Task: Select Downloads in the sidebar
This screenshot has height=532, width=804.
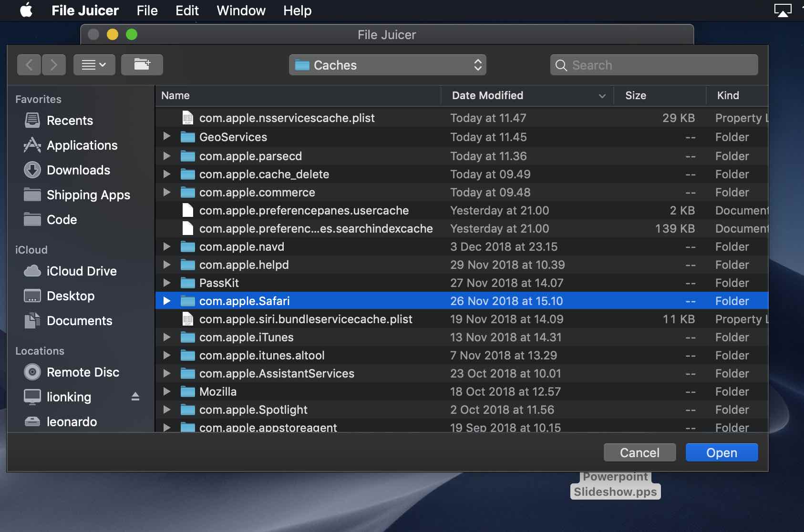Action: pyautogui.click(x=78, y=170)
